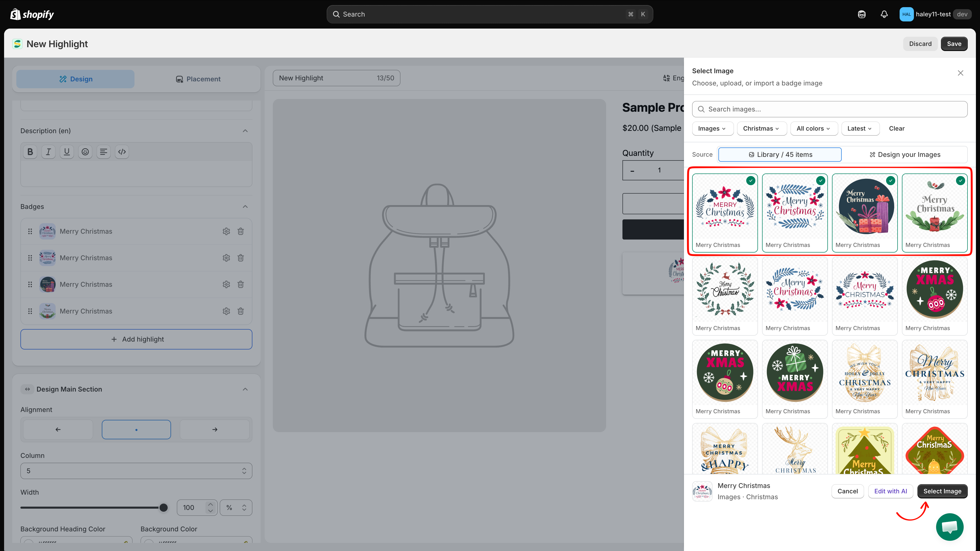This screenshot has width=980, height=551.
Task: Select Design your Images source
Action: coord(905,155)
